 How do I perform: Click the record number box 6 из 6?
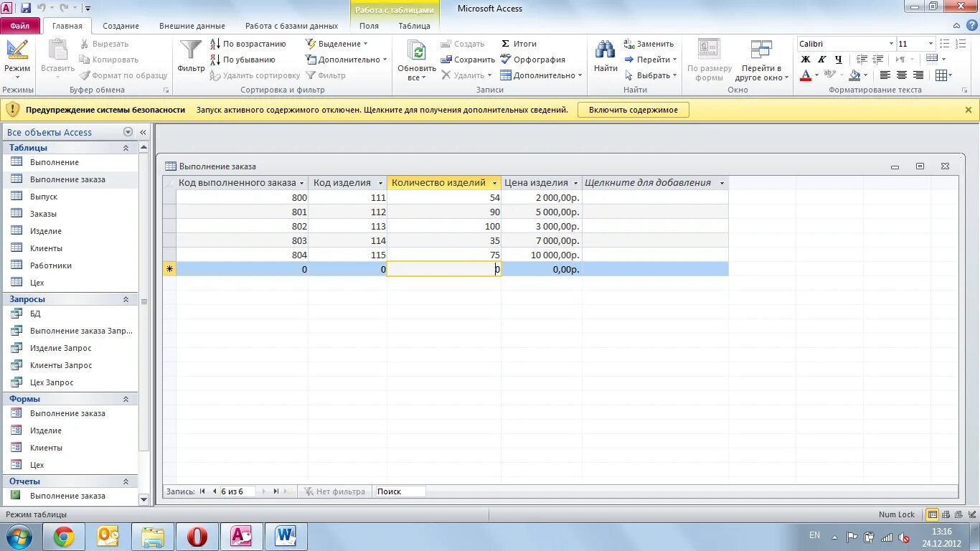pyautogui.click(x=237, y=491)
